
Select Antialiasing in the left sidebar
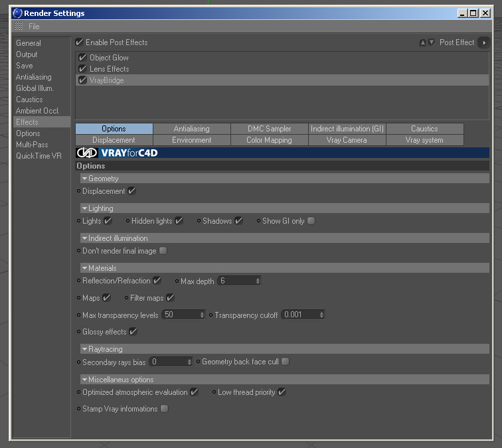34,77
